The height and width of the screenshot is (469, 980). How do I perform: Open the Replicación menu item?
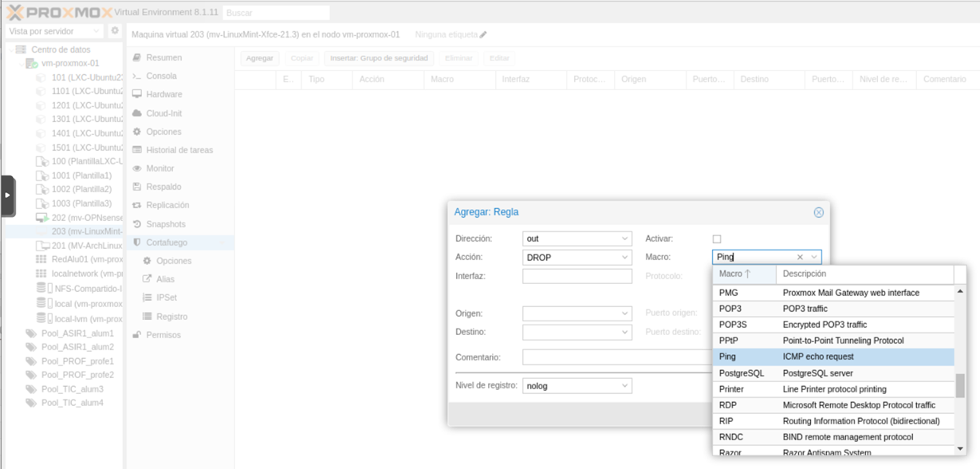pyautogui.click(x=167, y=205)
